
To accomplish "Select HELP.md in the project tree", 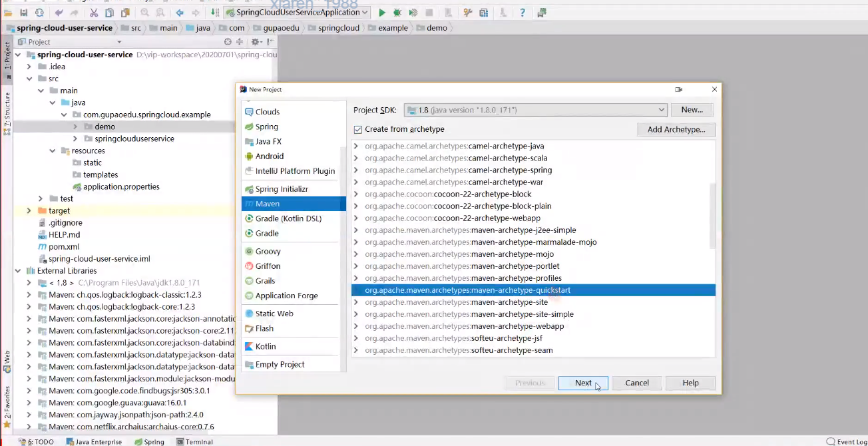I will click(x=64, y=235).
